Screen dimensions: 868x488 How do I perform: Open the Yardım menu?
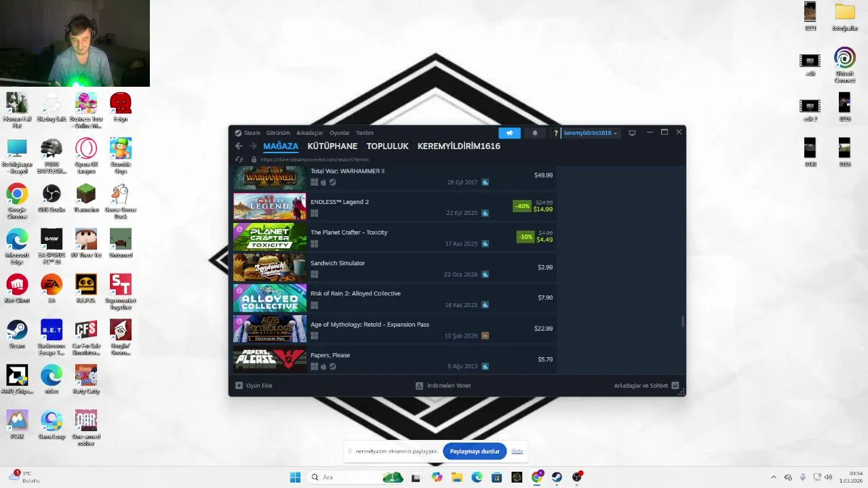pyautogui.click(x=365, y=133)
